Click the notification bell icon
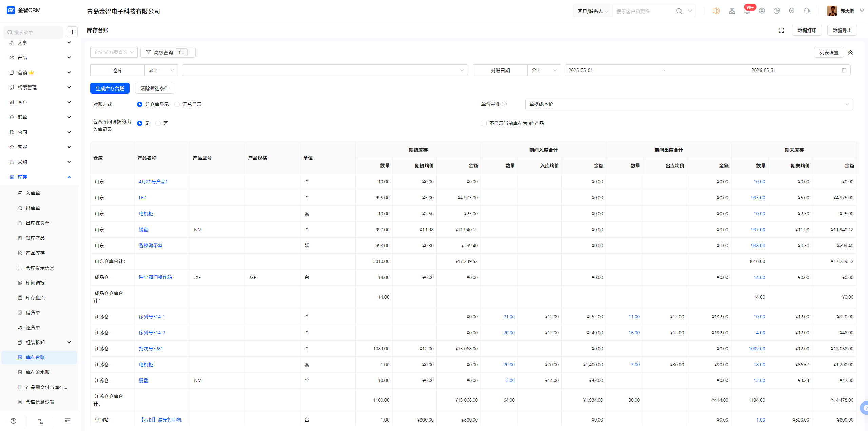This screenshot has width=868, height=431. point(747,11)
